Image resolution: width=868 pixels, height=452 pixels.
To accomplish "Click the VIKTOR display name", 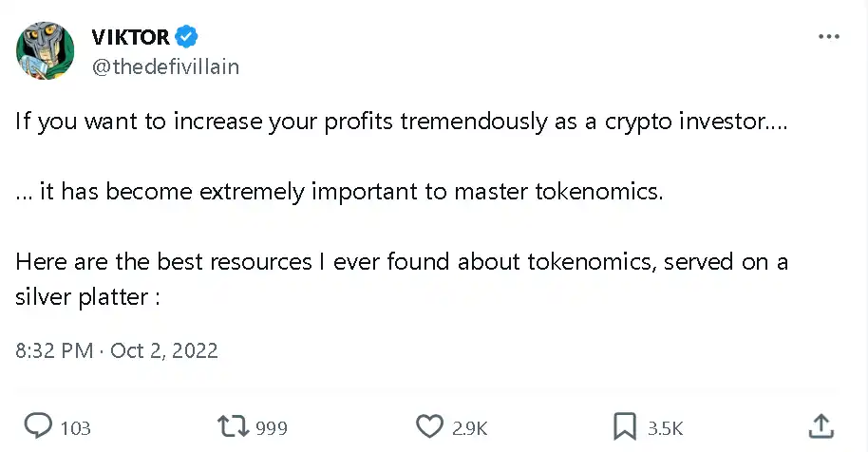I will tap(130, 38).
